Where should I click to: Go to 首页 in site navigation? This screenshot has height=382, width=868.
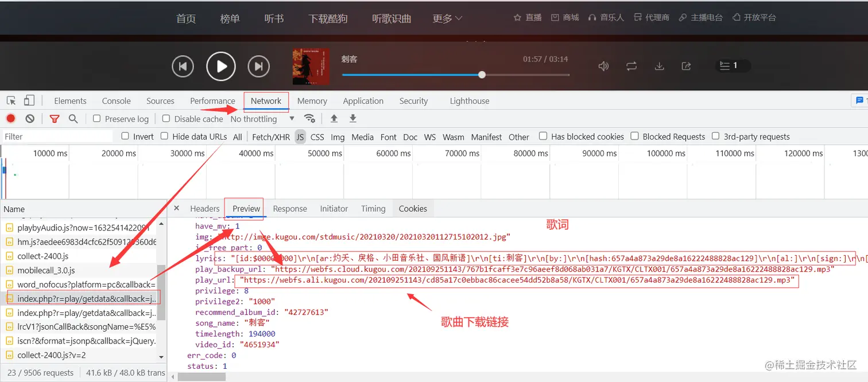tap(186, 19)
